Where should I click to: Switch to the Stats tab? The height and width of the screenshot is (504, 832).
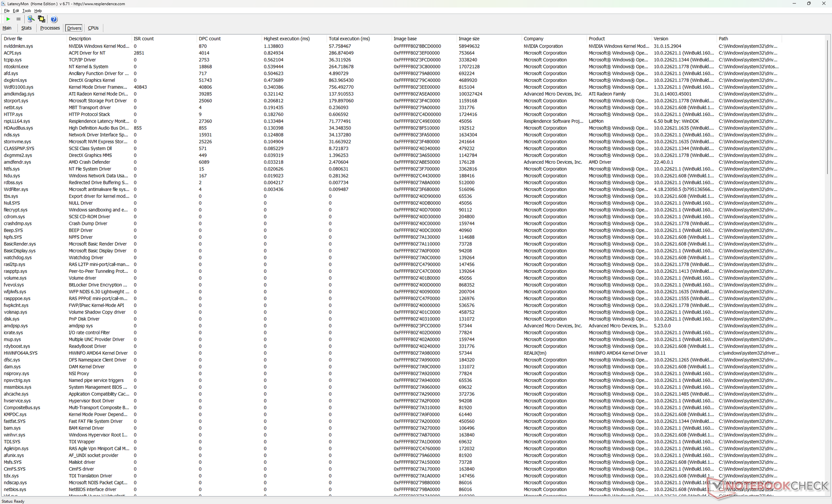[26, 28]
